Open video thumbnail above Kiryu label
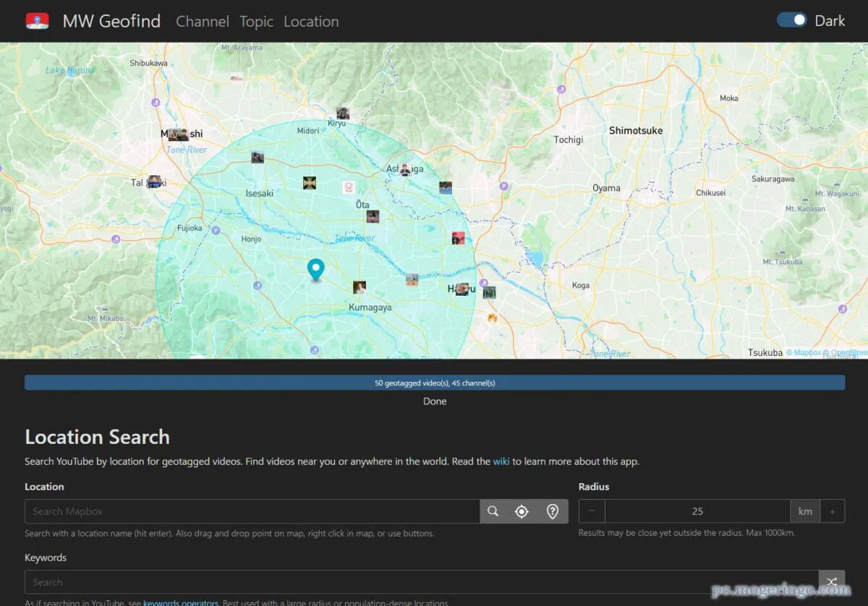The height and width of the screenshot is (606, 868). point(343,114)
